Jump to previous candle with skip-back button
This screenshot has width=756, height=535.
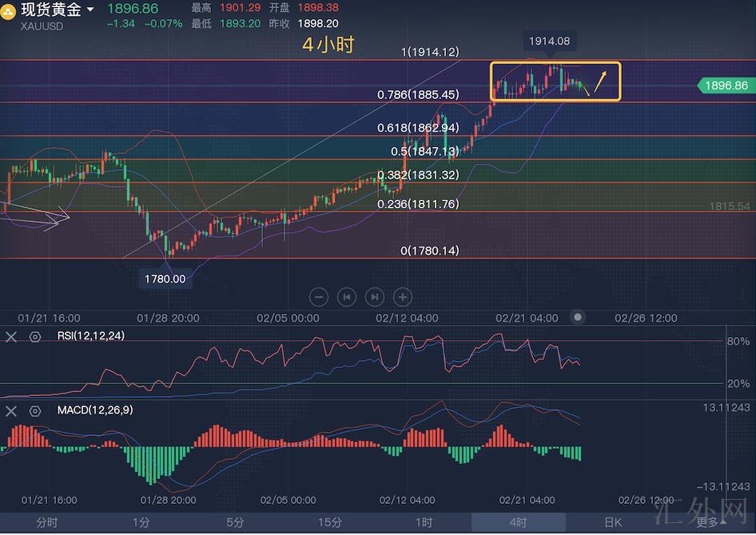pyautogui.click(x=347, y=297)
